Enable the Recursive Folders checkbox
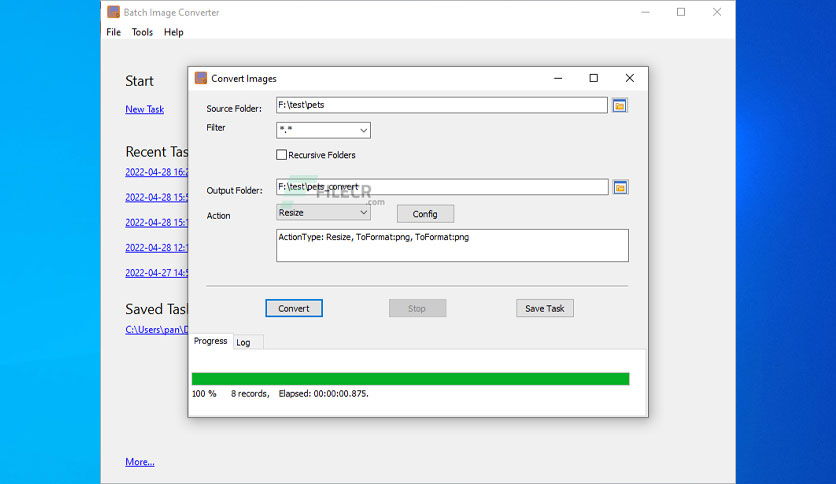Viewport: 836px width, 484px height. pyautogui.click(x=282, y=155)
